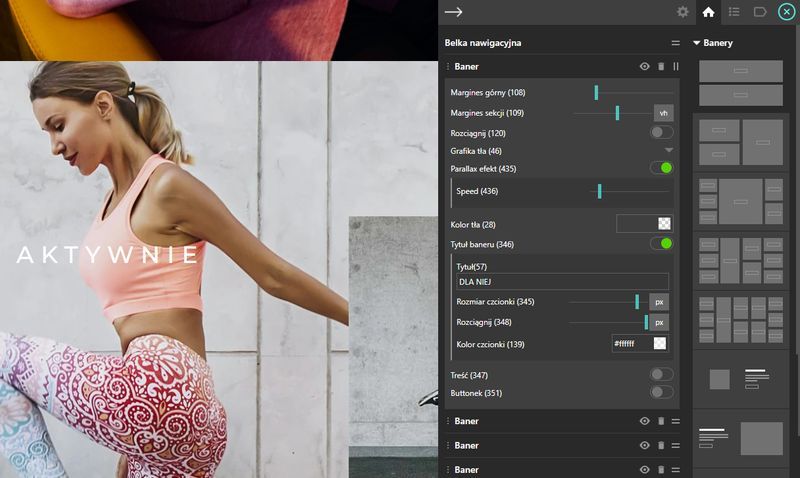
Task: Delete the expanded Baner section
Action: [660, 67]
